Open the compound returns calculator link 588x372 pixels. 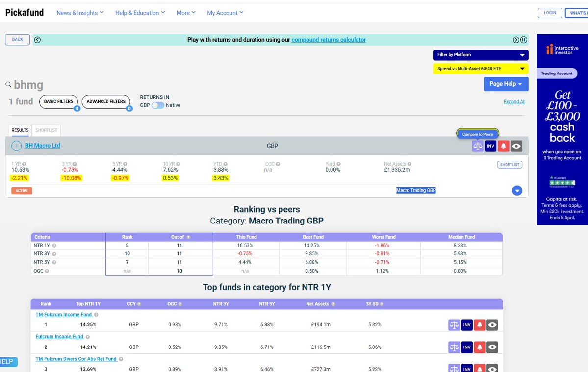[x=329, y=40]
